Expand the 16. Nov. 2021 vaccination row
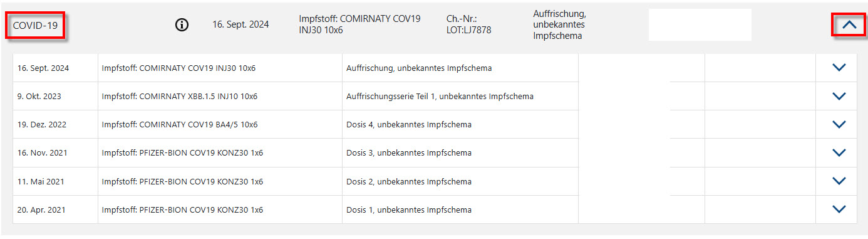The image size is (868, 239). pyautogui.click(x=839, y=152)
